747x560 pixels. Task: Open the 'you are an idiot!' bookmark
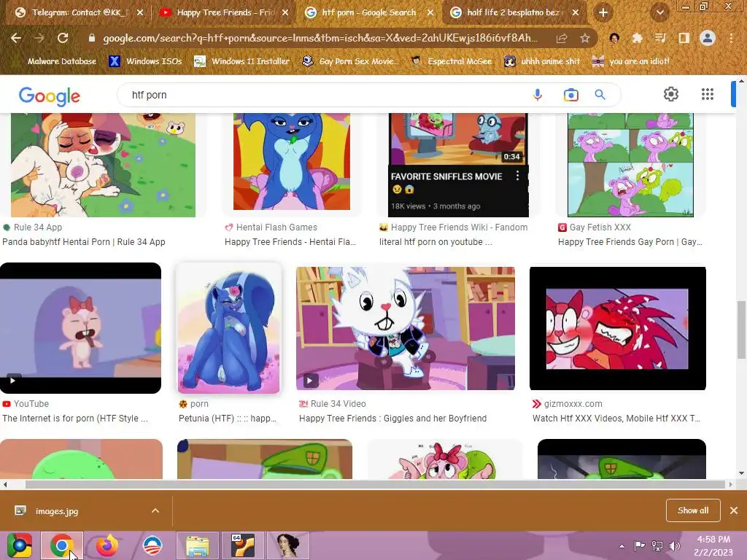point(630,61)
